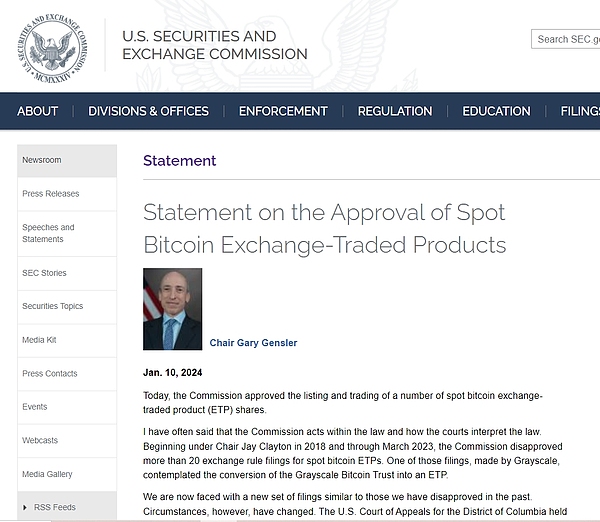Screen dimensions: 600x522
Task: Click the Chair Gary Gensler link
Action: point(253,343)
